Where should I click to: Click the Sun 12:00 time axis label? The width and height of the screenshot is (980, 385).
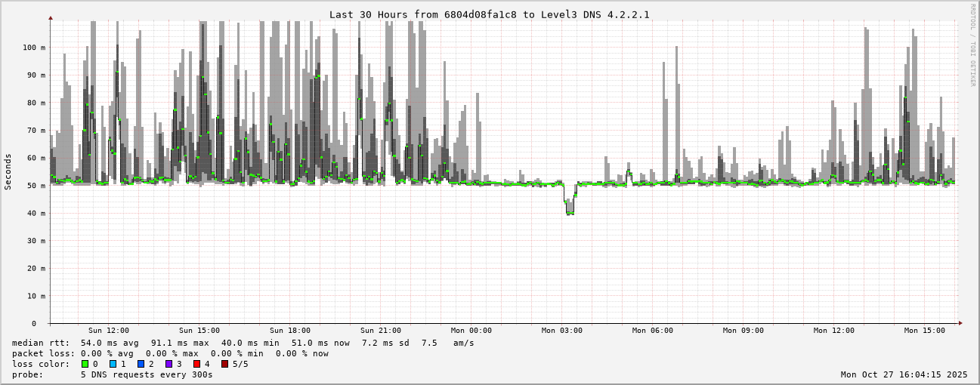(x=108, y=331)
